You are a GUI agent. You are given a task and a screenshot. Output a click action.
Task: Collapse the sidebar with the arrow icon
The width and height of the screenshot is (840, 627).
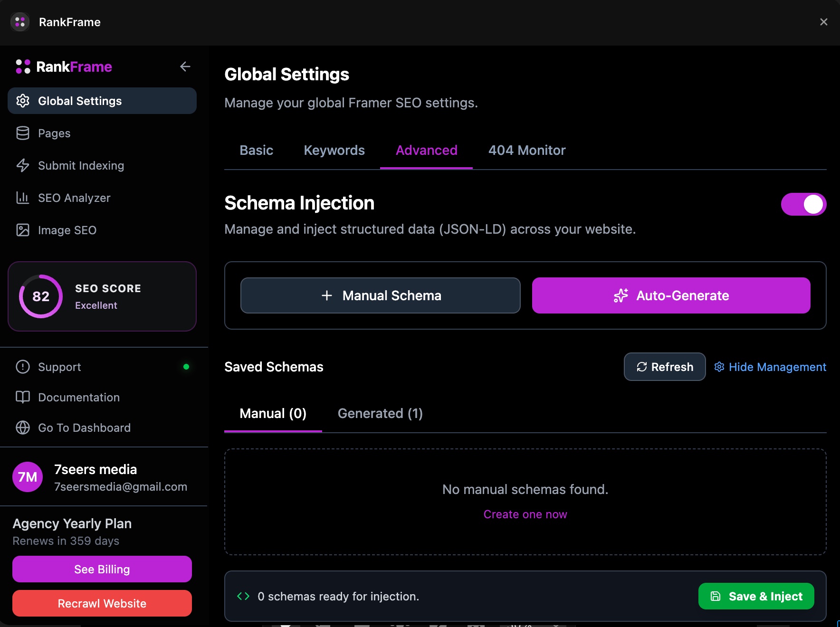[185, 66]
